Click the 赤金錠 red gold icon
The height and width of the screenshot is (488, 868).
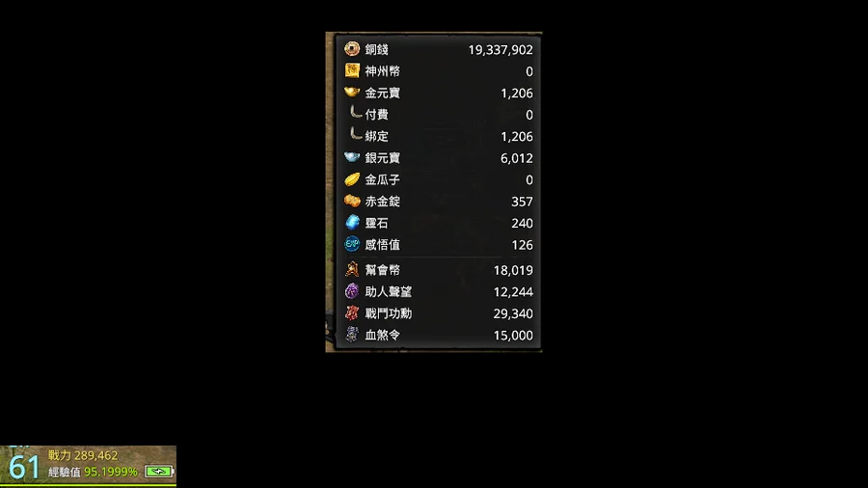click(x=352, y=201)
